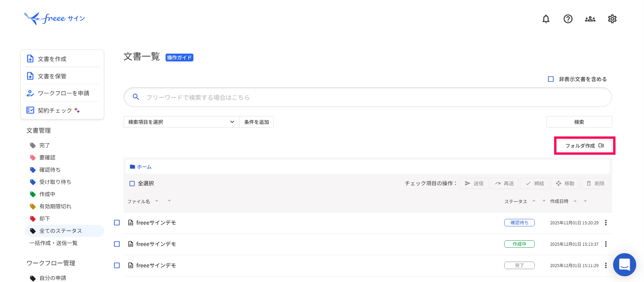Viewport: 644px width, 282px height.
Task: Click the 文書を作成 document icon
Action: coord(30,59)
